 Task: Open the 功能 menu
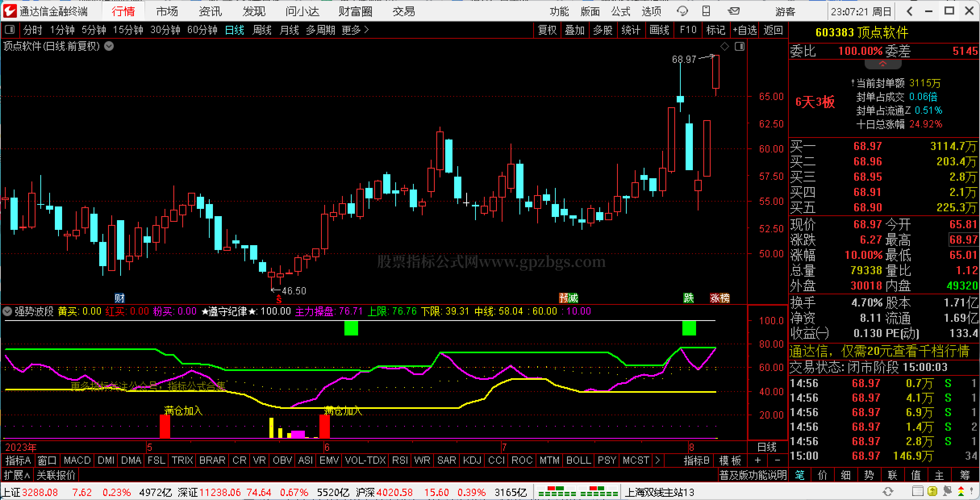point(559,11)
